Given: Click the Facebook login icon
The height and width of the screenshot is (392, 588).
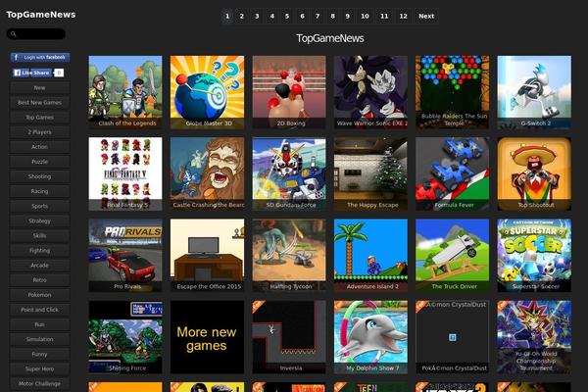Looking at the screenshot, I should (x=16, y=58).
